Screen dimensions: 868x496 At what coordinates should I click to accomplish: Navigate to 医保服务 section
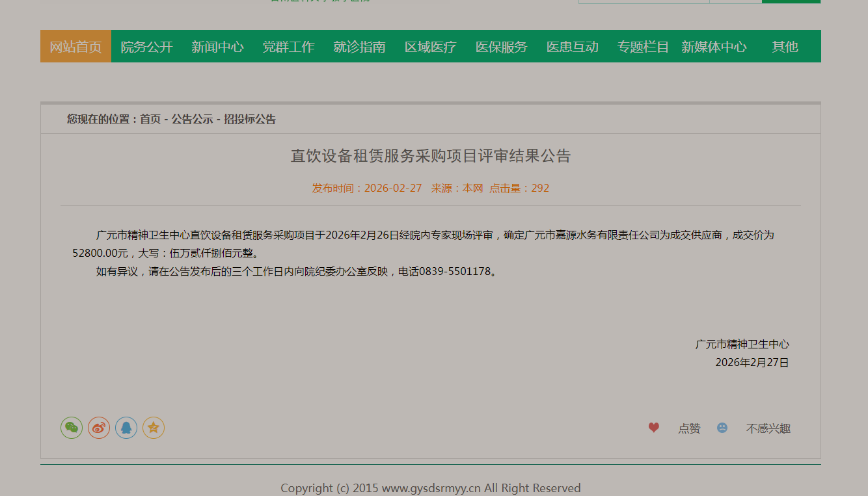click(x=501, y=47)
